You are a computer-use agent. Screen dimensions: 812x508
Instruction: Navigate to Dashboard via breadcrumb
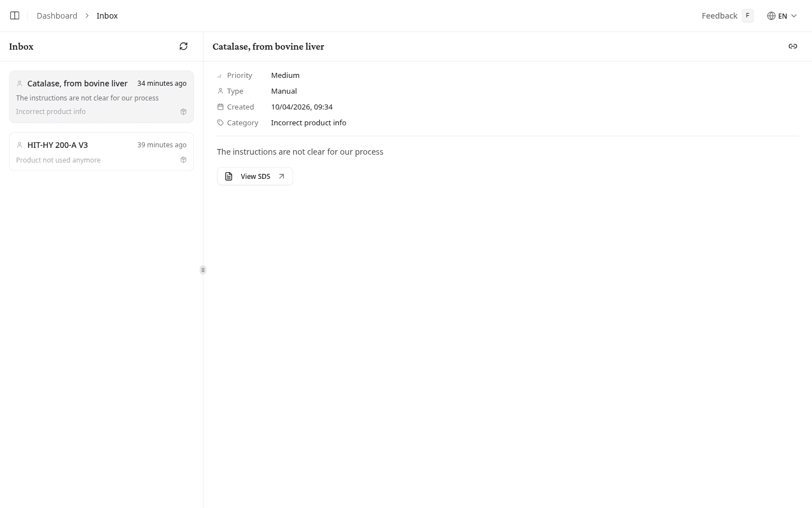[x=57, y=15]
